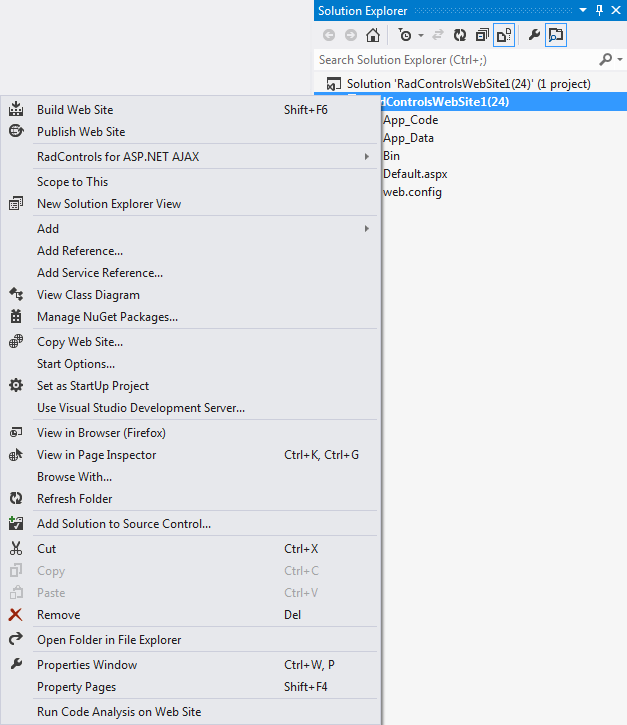This screenshot has width=627, height=725.
Task: Click the View Class Diagram icon
Action: (x=16, y=294)
